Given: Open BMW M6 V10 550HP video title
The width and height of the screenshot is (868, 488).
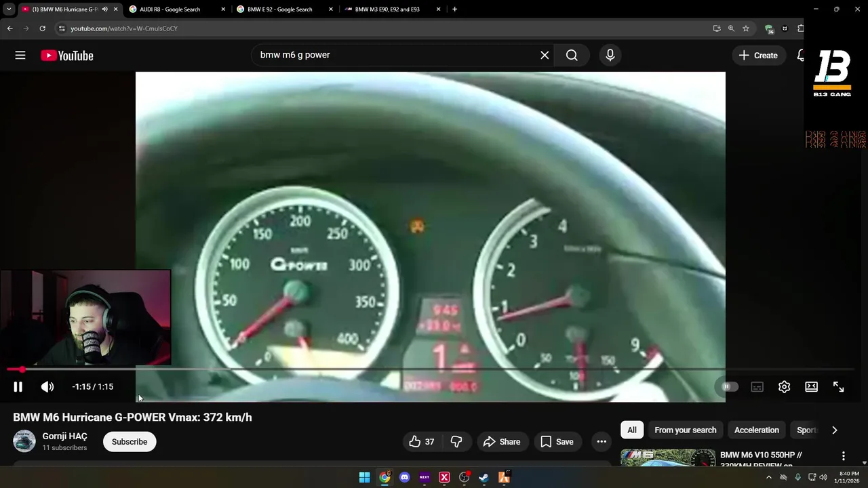Looking at the screenshot, I should coord(761,457).
